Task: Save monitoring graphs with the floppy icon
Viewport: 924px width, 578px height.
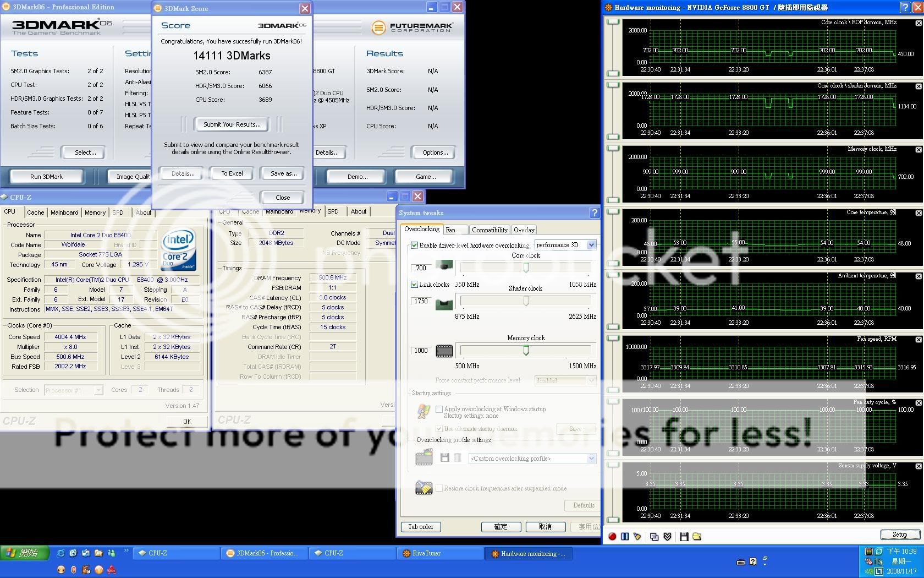Action: [x=684, y=536]
